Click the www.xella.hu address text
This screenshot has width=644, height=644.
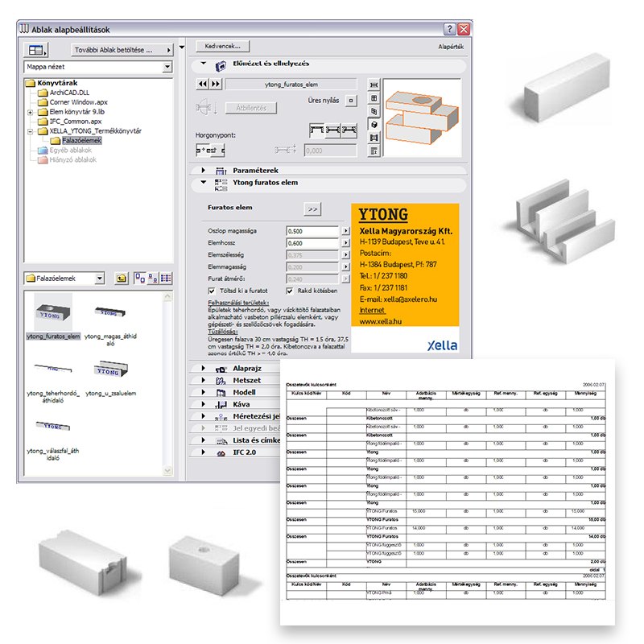click(381, 321)
